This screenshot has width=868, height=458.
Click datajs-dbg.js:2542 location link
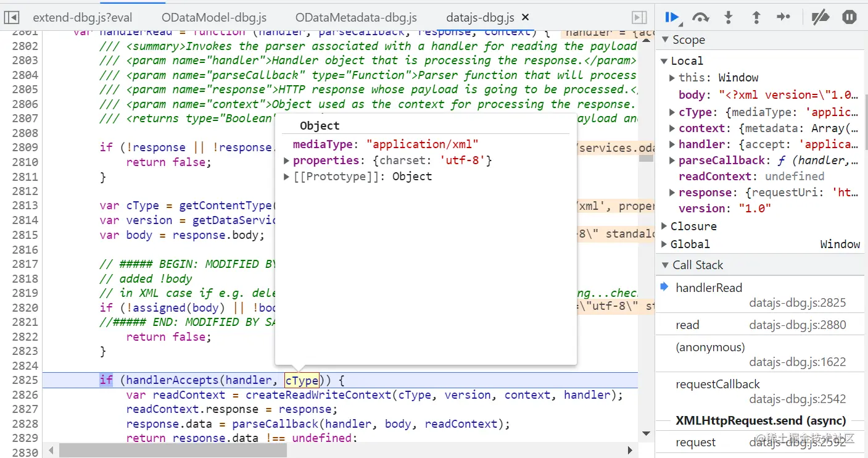point(798,399)
